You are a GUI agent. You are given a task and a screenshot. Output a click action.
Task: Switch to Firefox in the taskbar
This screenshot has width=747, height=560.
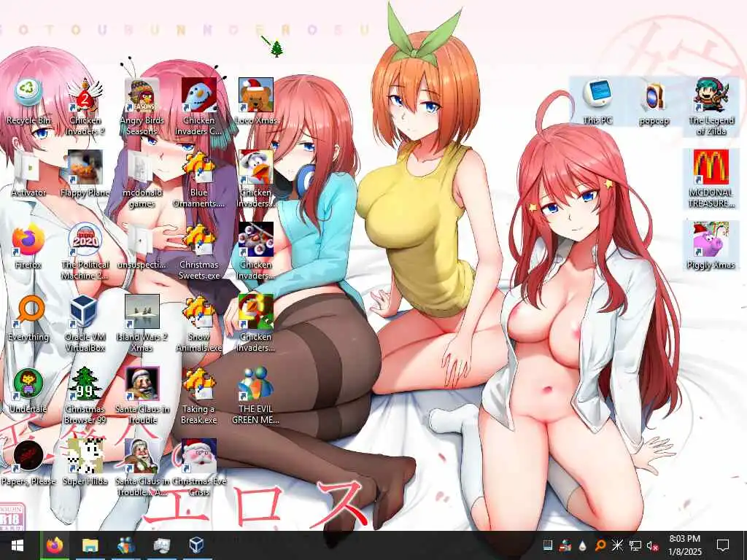[55, 545]
